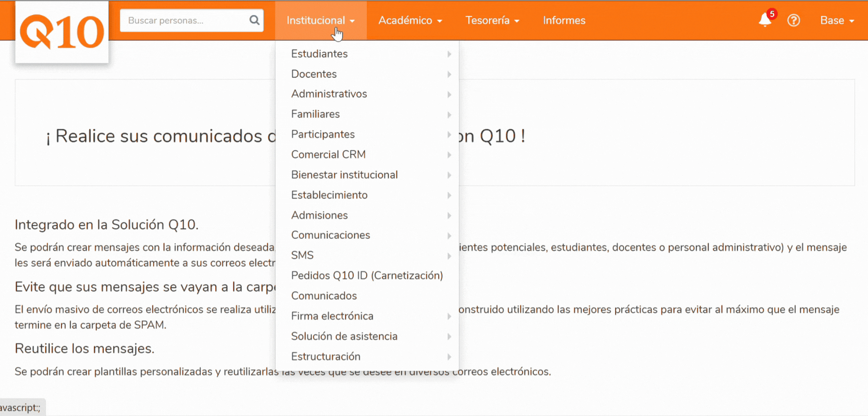Open the Académico menu
This screenshot has height=416, width=868.
[410, 20]
